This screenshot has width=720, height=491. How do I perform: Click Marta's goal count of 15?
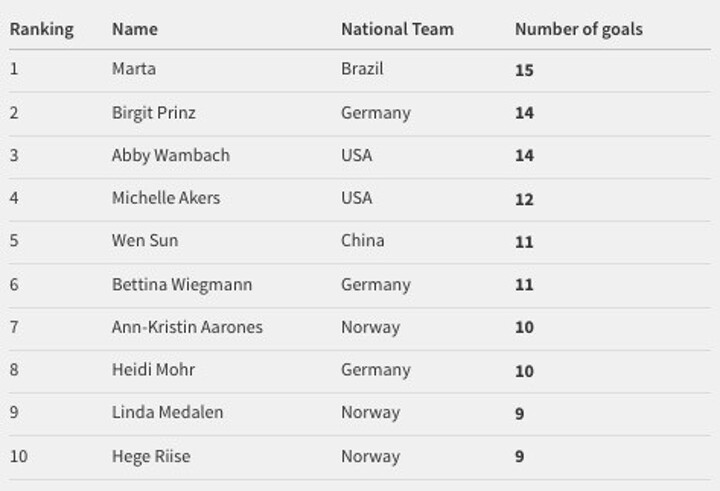coord(524,70)
